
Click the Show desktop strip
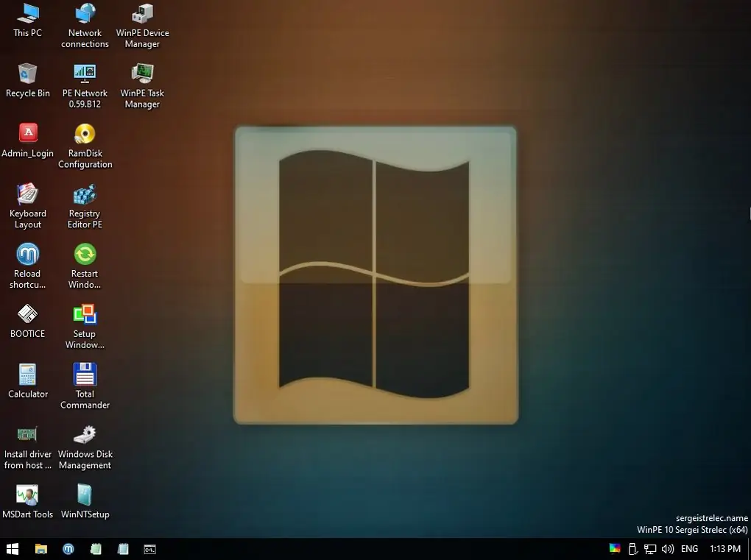click(x=749, y=549)
